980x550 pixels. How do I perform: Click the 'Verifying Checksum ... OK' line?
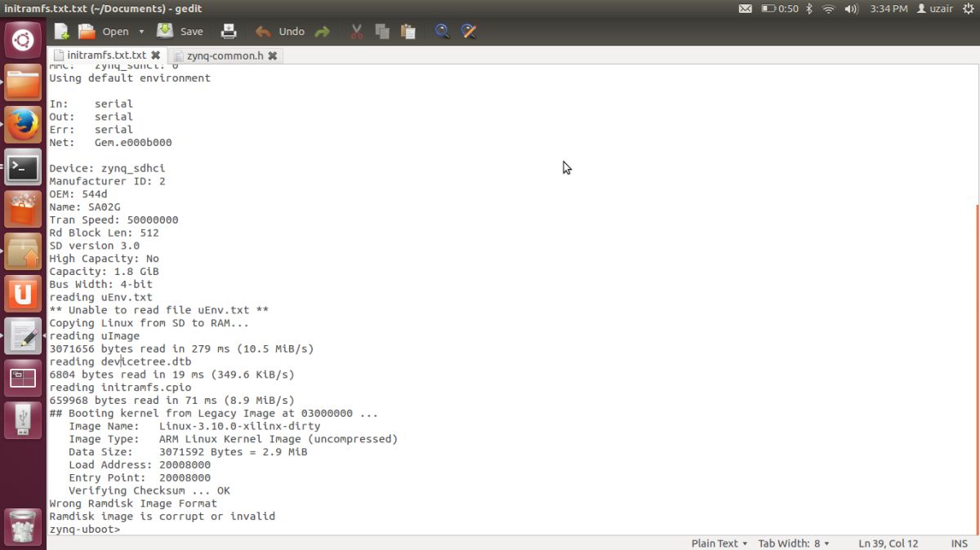coord(149,490)
